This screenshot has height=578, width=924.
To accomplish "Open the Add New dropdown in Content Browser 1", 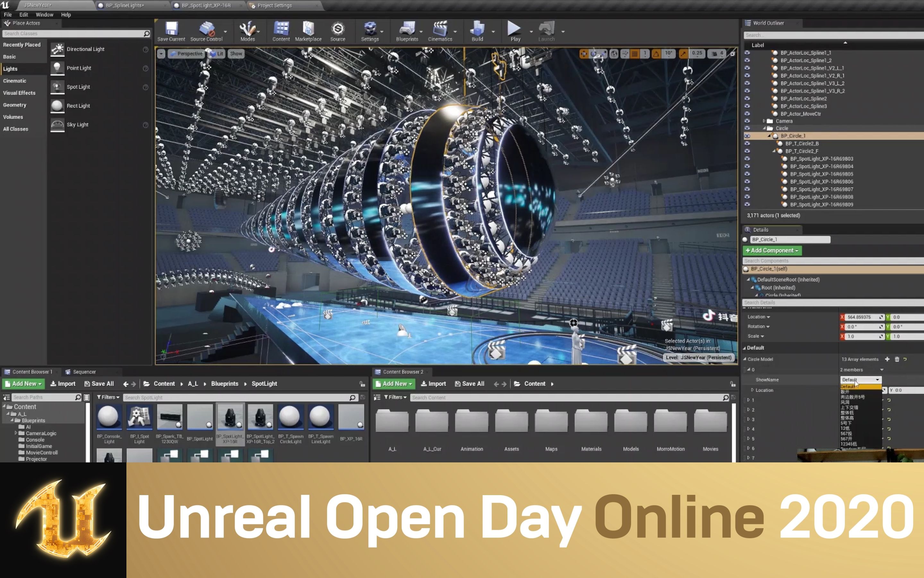I will click(23, 384).
